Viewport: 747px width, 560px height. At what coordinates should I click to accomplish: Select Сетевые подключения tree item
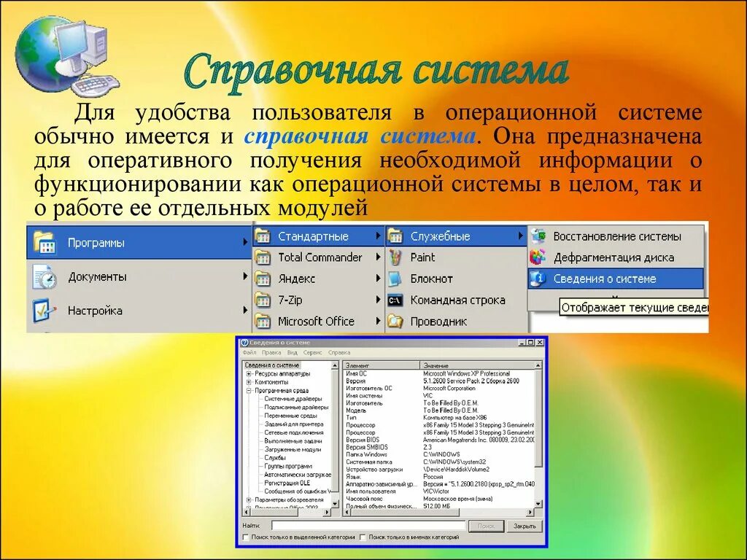click(294, 433)
